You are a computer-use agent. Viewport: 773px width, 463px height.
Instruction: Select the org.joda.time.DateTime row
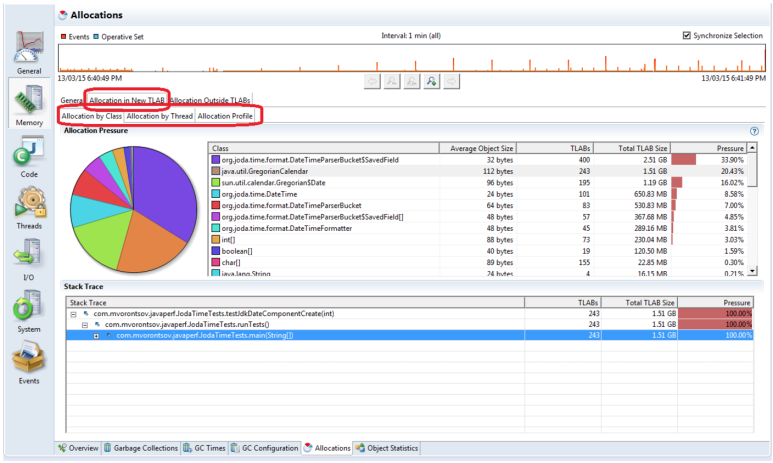[478, 194]
